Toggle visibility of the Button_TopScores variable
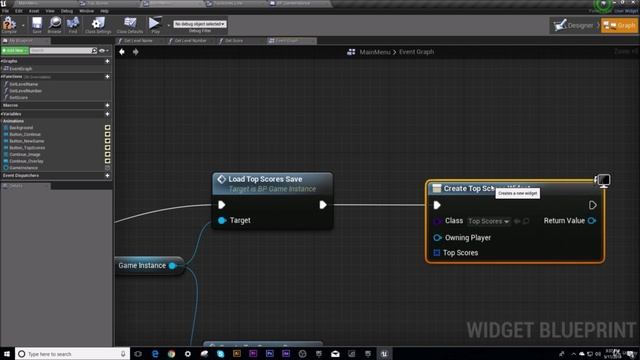The image size is (640, 360). click(x=107, y=148)
